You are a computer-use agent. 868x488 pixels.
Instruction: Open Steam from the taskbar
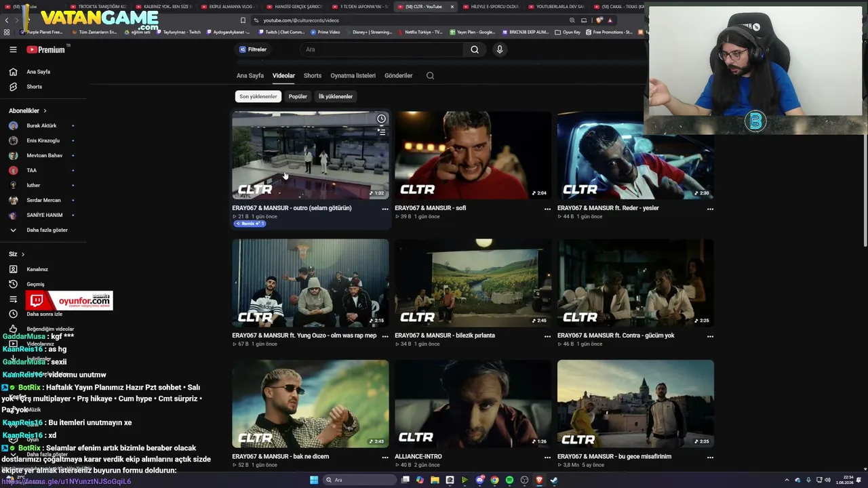pyautogui.click(x=554, y=480)
